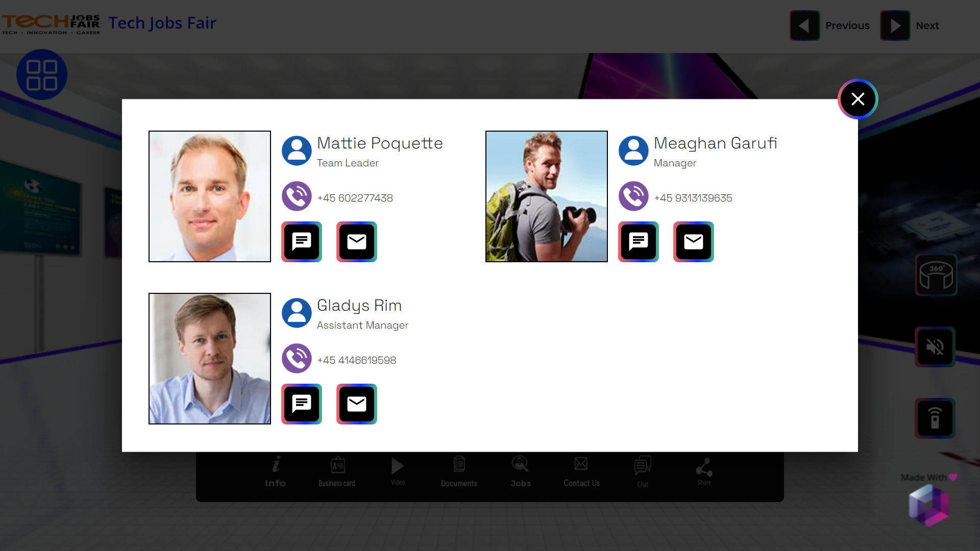Expand the Share options

pos(704,471)
